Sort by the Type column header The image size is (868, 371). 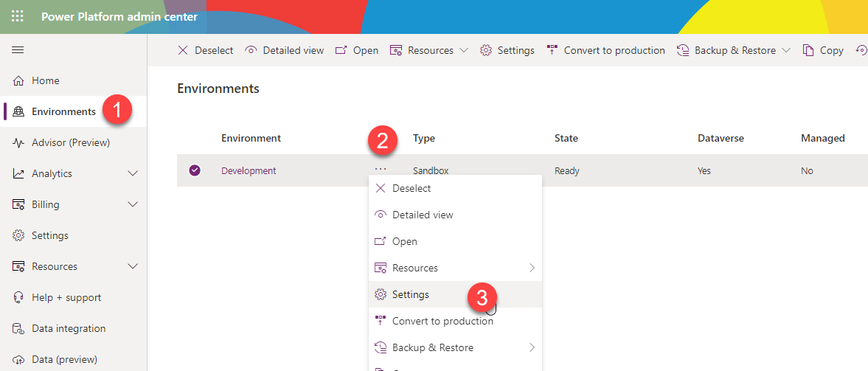point(424,138)
